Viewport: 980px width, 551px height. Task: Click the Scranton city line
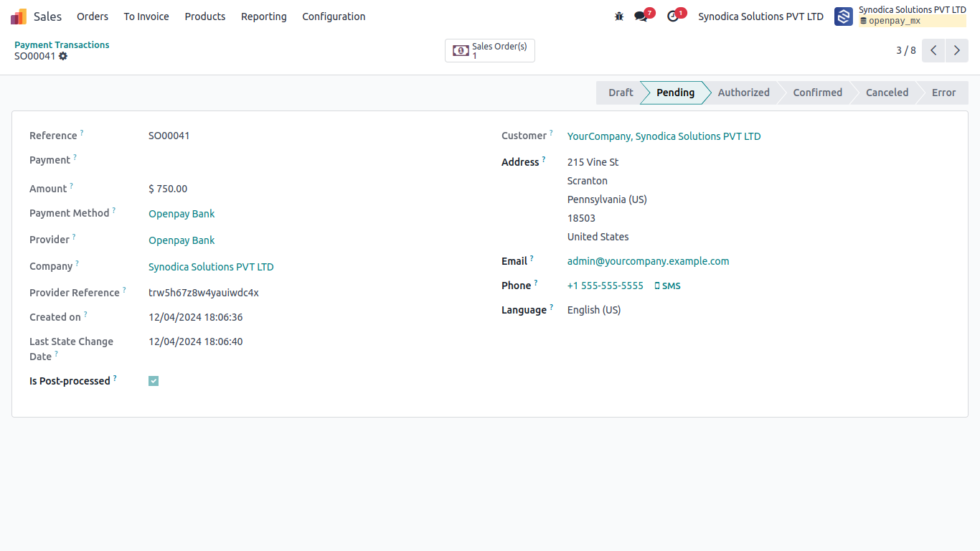point(588,181)
